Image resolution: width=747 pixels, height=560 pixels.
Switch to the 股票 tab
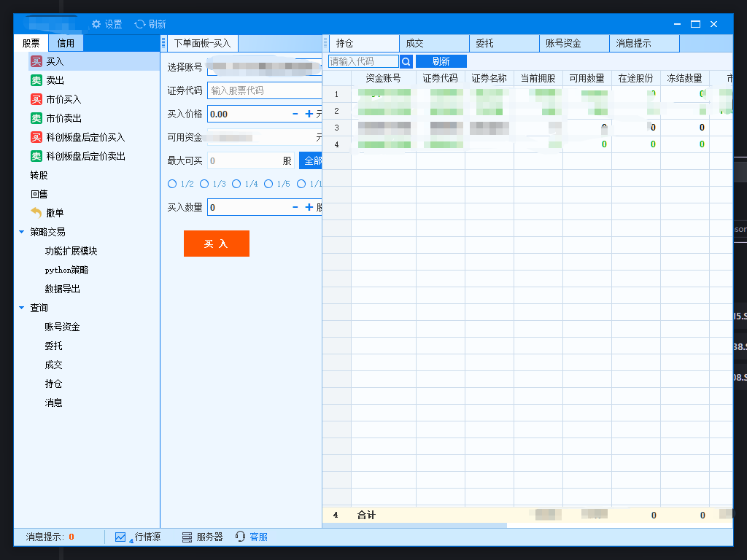[x=31, y=43]
